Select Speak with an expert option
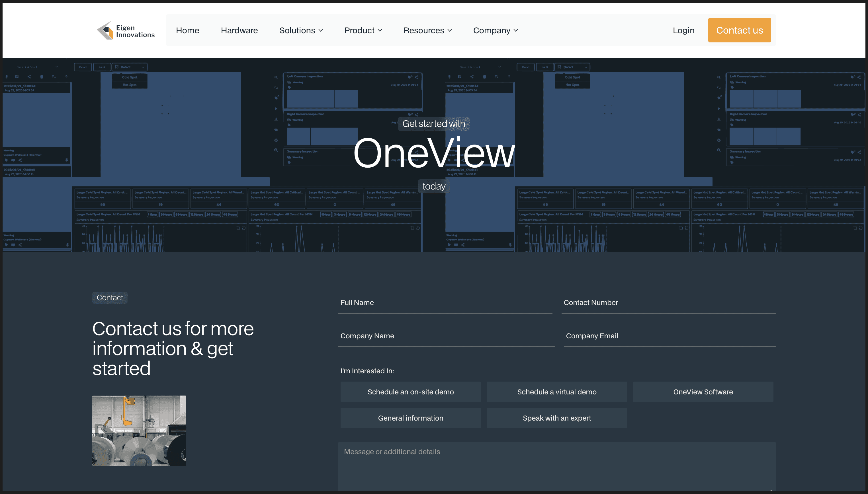The width and height of the screenshot is (868, 494). pyautogui.click(x=556, y=418)
